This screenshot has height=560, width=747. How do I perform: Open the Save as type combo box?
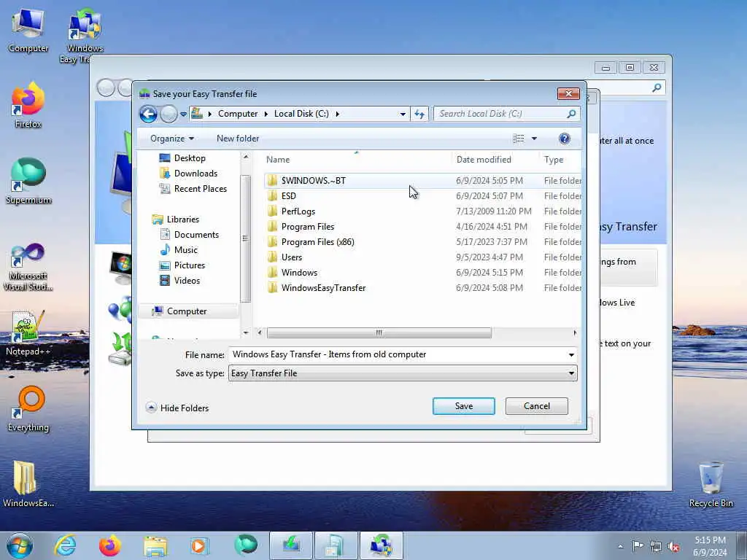coord(403,373)
